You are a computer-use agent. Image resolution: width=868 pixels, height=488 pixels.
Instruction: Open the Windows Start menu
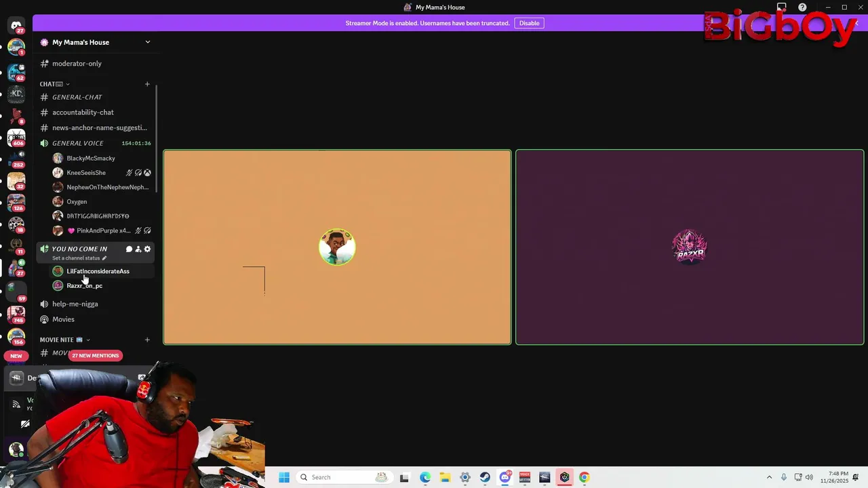click(284, 477)
